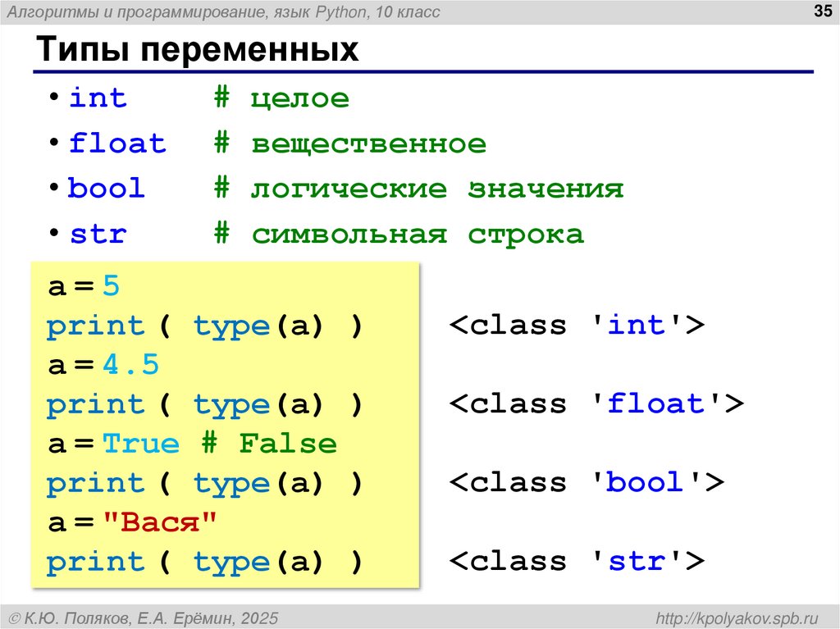Click the bullet point next to str

tap(55, 233)
